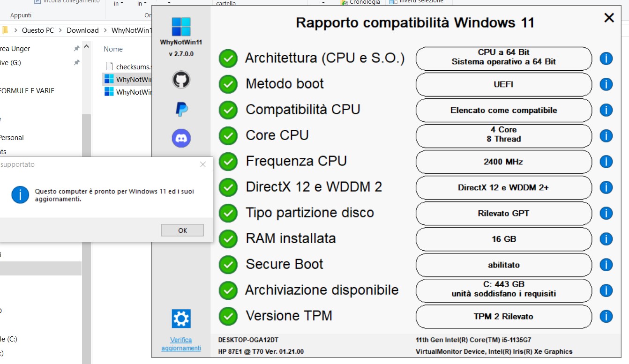Click green check beside Versione TPM
The width and height of the screenshot is (629, 364).
[x=228, y=316]
